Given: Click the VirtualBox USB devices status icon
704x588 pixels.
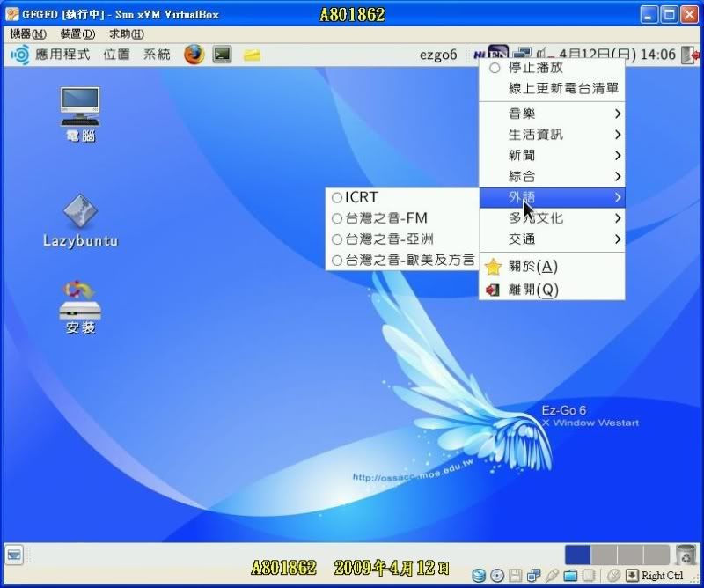Looking at the screenshot, I should 552,576.
